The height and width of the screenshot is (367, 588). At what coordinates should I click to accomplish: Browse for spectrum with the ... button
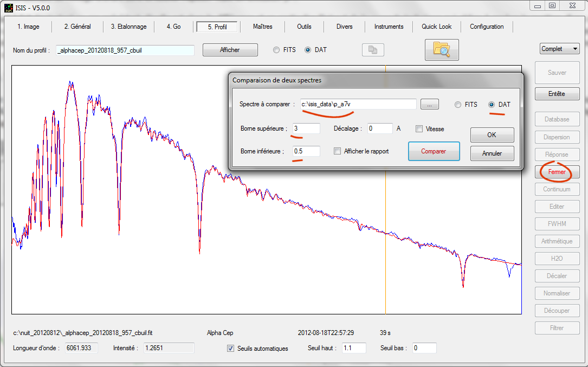point(430,104)
